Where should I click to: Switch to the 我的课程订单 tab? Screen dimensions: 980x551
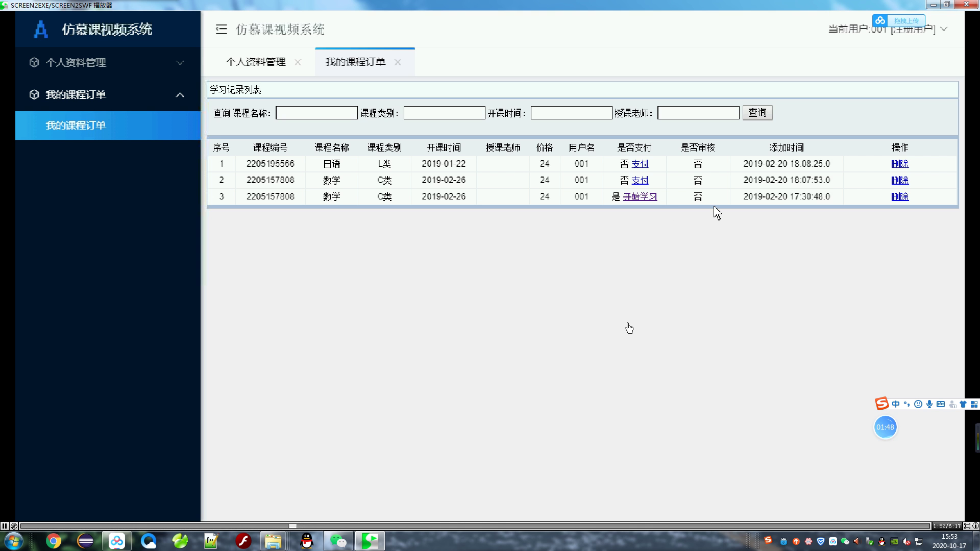point(355,62)
